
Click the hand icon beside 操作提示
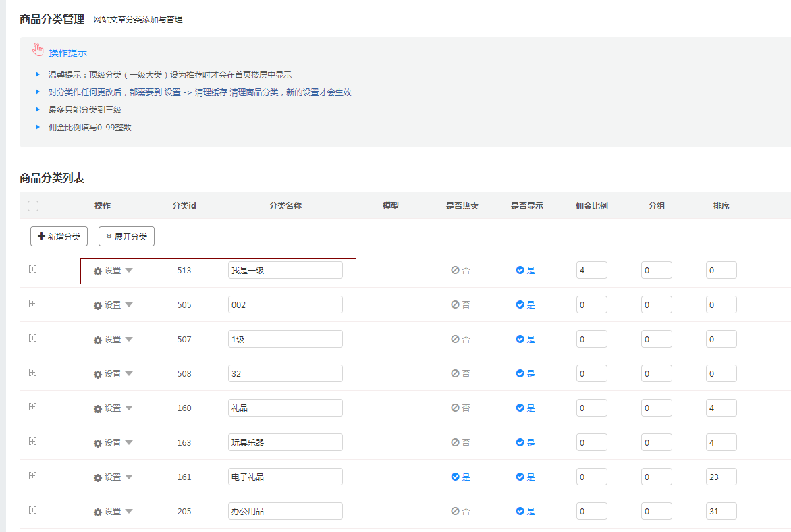click(38, 50)
